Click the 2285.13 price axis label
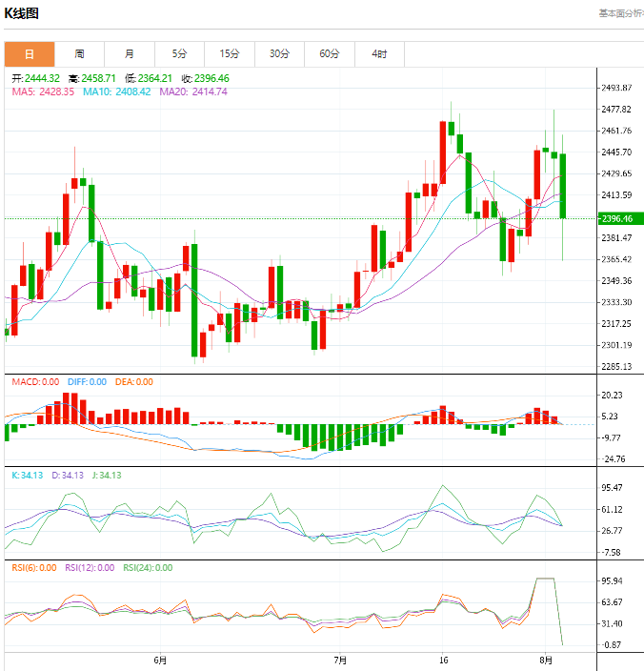Screen dimensions: 644x671 (616, 366)
